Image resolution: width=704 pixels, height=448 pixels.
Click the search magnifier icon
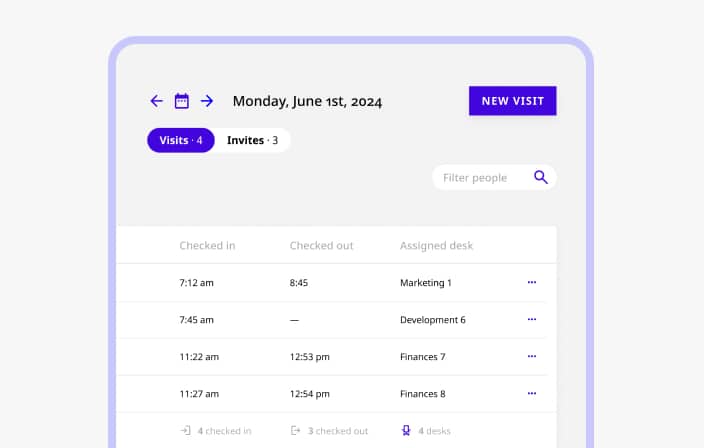pos(541,178)
